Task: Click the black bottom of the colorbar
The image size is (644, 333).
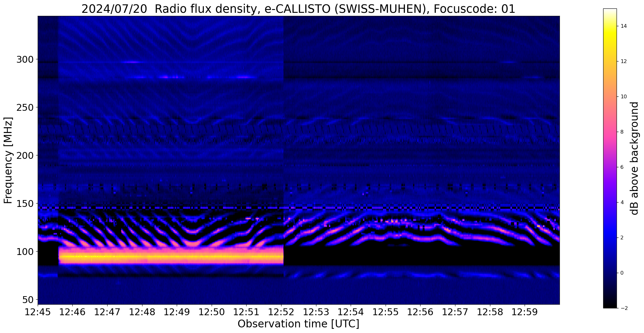Action: click(610, 303)
